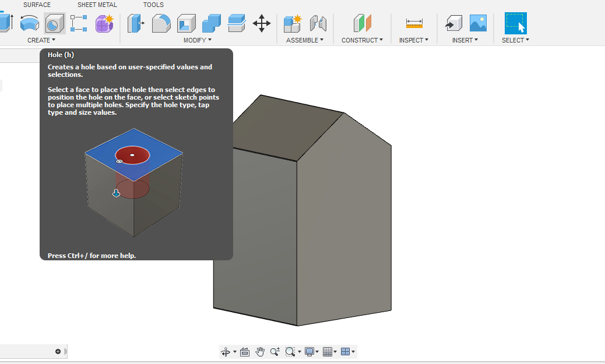605x364 pixels.
Task: Activate the Pan hand tool
Action: [260, 352]
